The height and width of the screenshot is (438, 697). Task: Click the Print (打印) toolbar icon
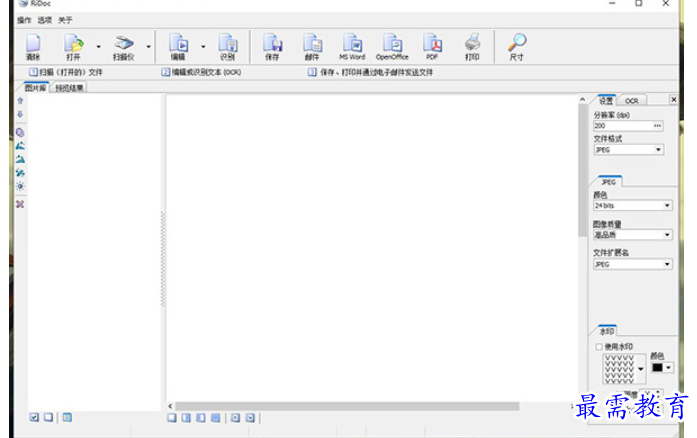pyautogui.click(x=472, y=45)
